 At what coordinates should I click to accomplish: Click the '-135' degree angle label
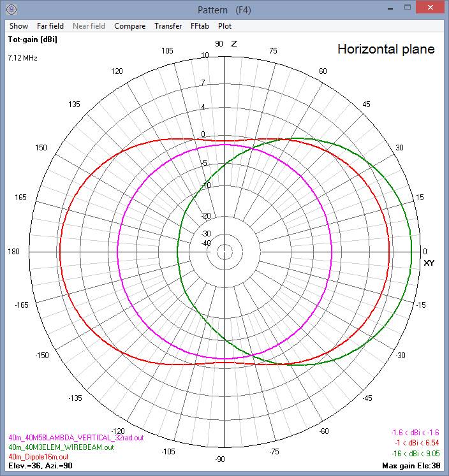pos(75,398)
